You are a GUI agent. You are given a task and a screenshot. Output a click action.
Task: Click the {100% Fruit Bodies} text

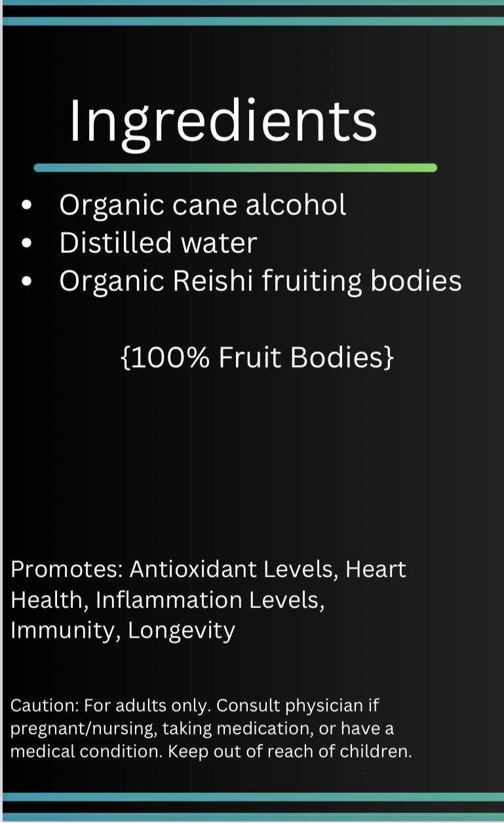pos(257,358)
